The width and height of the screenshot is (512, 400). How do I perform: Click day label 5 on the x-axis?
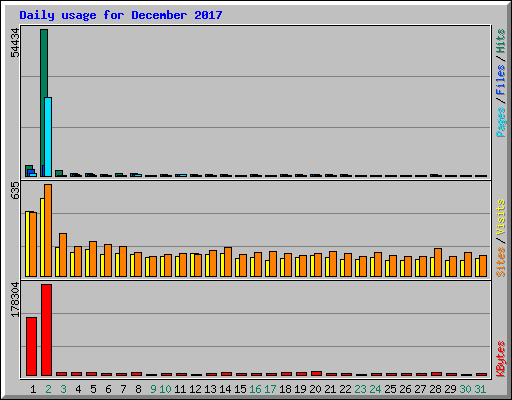(x=93, y=389)
